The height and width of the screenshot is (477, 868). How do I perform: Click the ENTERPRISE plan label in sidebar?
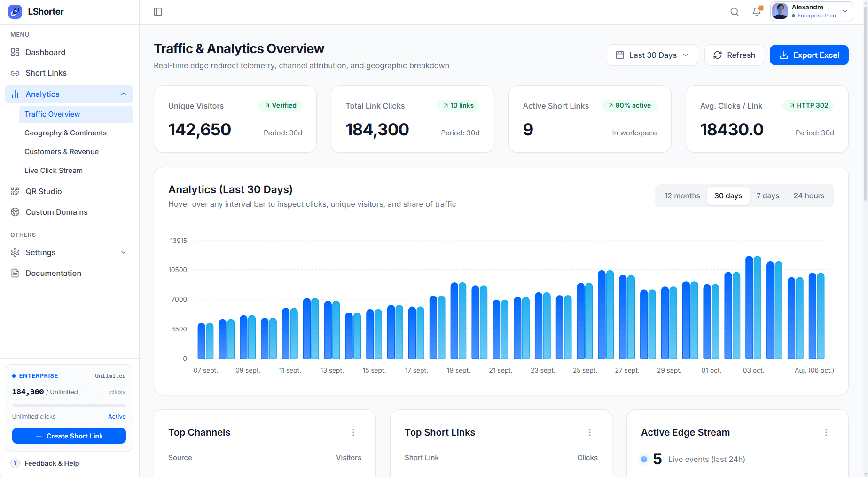coord(39,376)
